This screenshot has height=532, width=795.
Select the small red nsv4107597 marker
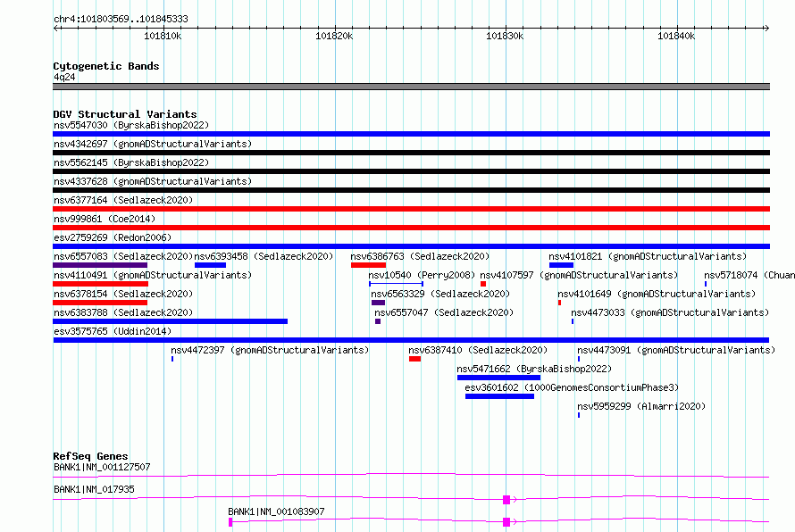483,284
